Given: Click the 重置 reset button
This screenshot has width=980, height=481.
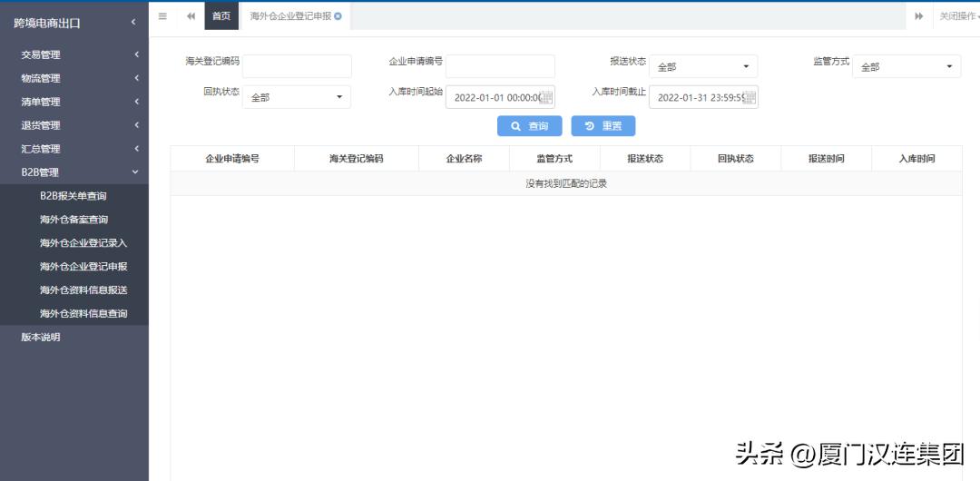Looking at the screenshot, I should 603,126.
